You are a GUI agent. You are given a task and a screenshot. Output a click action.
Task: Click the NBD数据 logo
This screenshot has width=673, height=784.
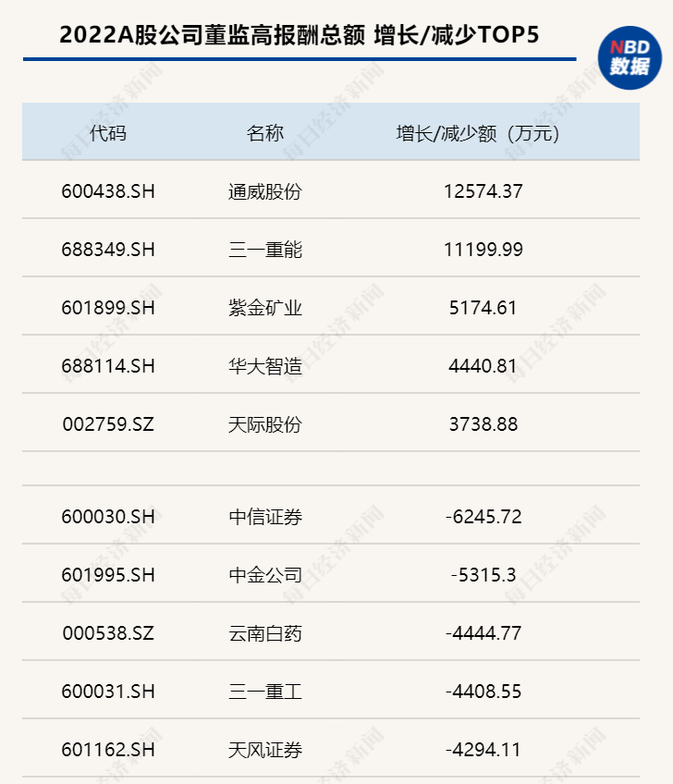(630, 56)
